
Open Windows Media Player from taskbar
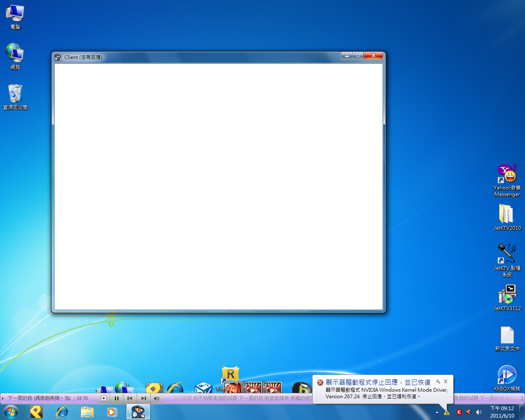click(112, 412)
